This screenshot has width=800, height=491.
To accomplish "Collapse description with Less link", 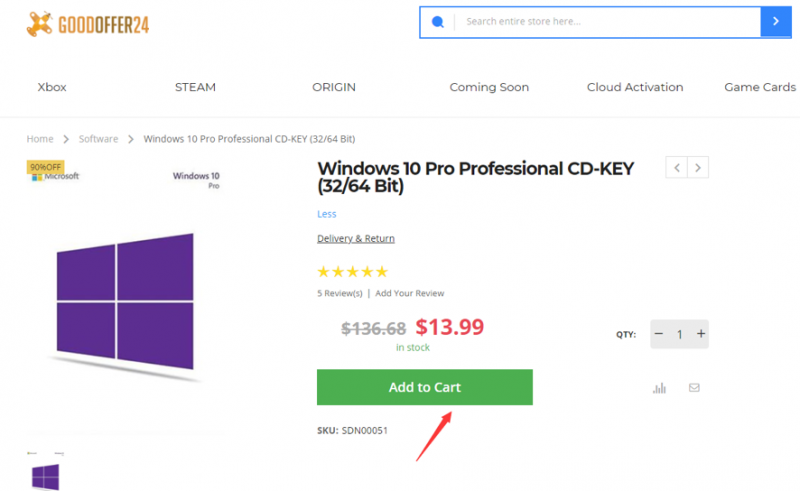I will (x=326, y=214).
